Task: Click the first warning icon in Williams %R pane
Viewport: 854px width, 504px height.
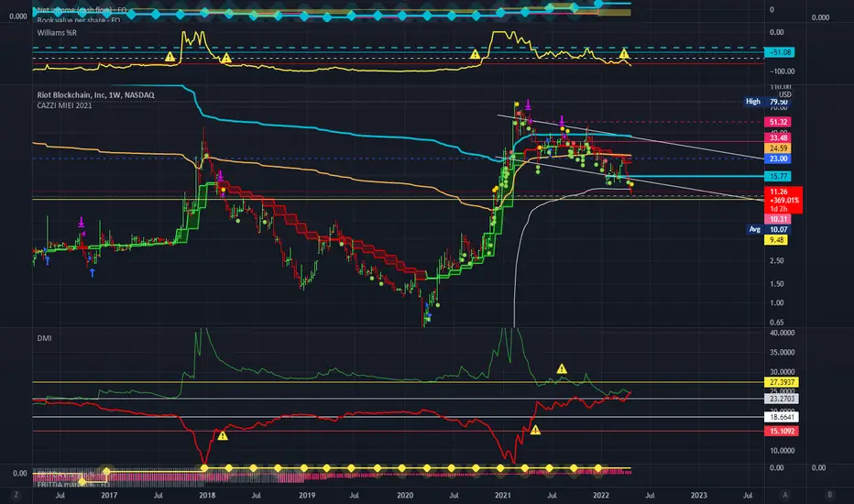Action: click(x=170, y=57)
